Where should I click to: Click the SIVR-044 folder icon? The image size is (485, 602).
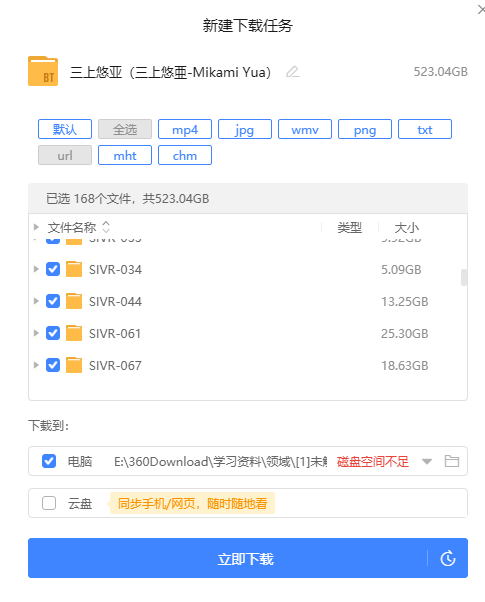click(x=74, y=301)
